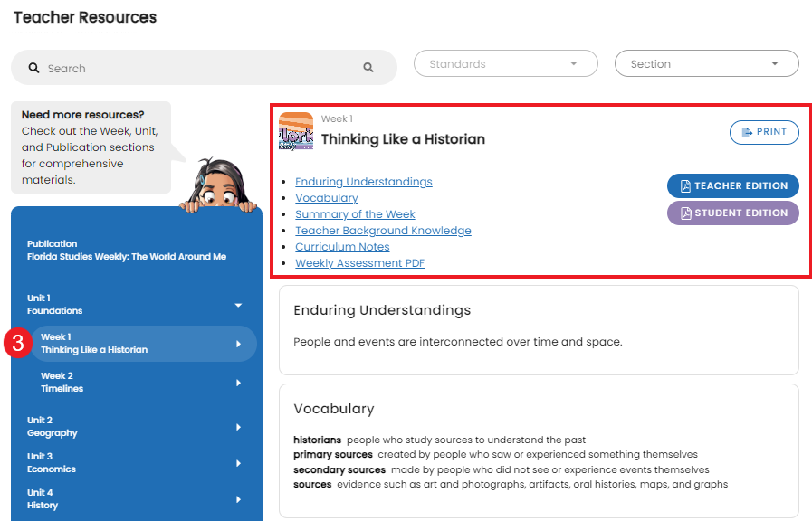Click the publication cover thumbnail for Week 1

[x=296, y=131]
